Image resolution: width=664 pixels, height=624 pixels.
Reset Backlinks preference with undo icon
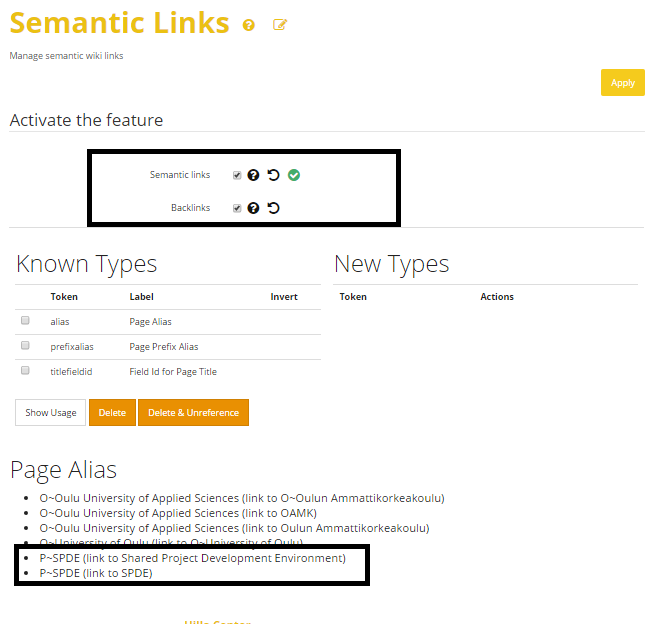click(274, 208)
